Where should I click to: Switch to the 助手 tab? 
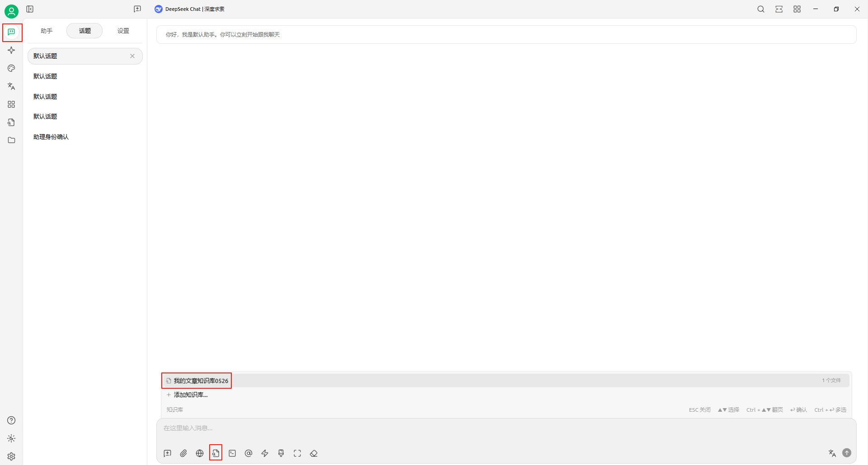(47, 31)
